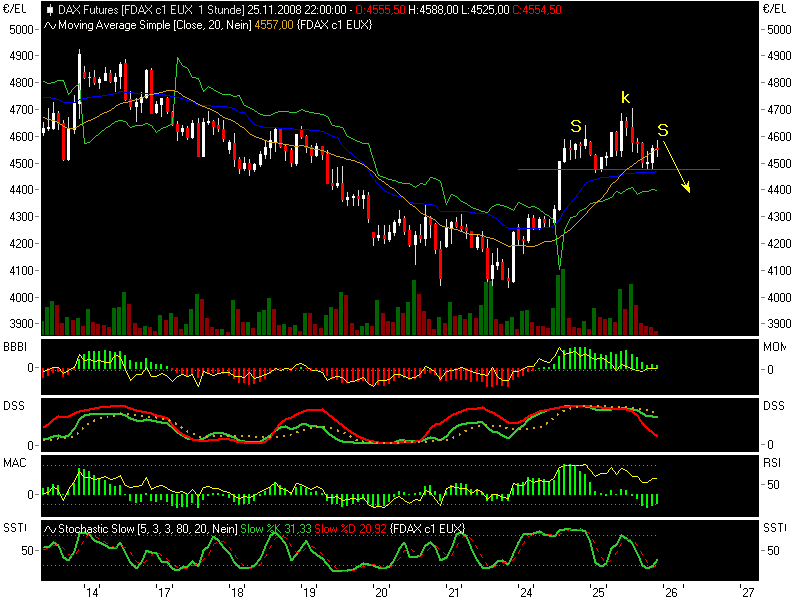Click the '24 date label on time axis
800x600 pixels.
(526, 592)
